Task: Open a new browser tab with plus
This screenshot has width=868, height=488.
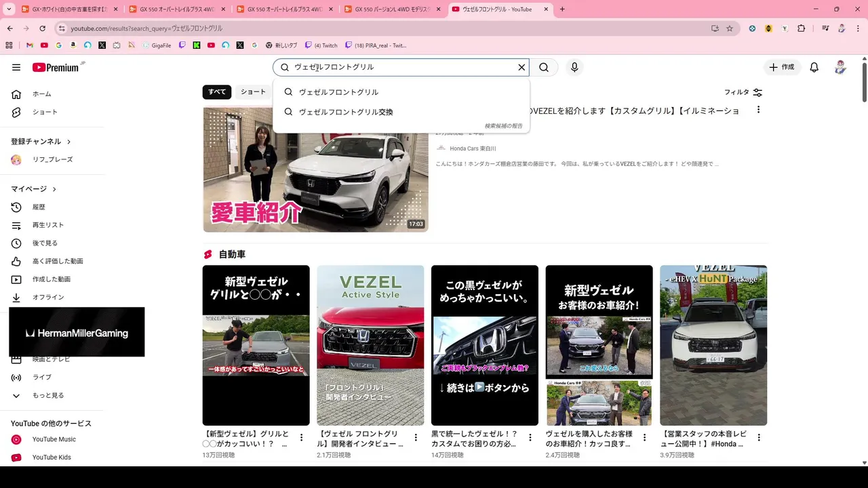Action: [562, 9]
